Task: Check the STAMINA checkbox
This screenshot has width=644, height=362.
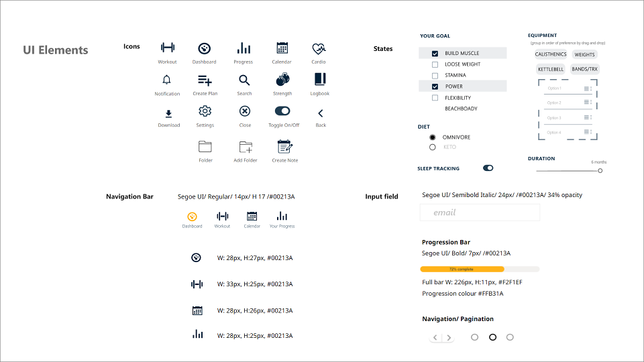Action: (435, 76)
